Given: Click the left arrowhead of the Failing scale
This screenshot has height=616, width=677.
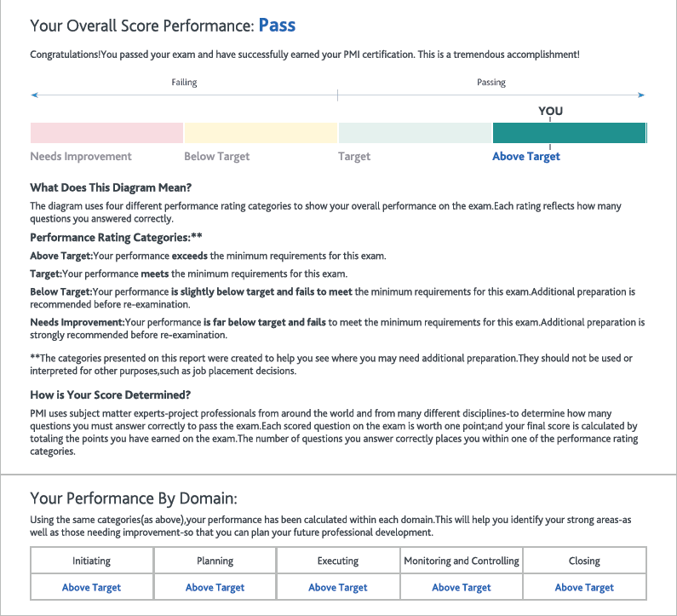Looking at the screenshot, I should point(34,95).
